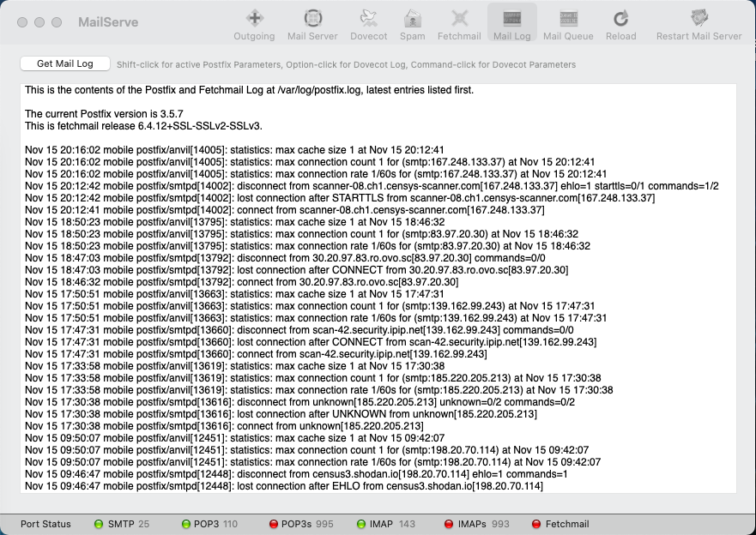Screen dimensions: 756x535
Task: Click the Fetchmail status indicator light
Action: point(536,524)
